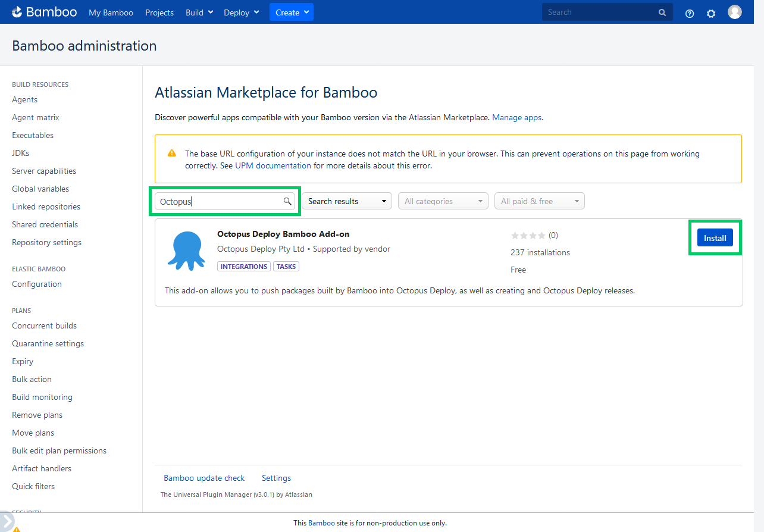
Task: Click the INTEGRATIONS tag
Action: (244, 267)
